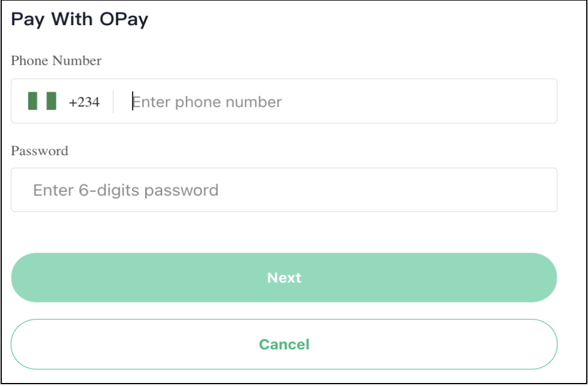588x386 pixels.
Task: Place cursor at blinking caret in phone field
Action: click(x=133, y=101)
